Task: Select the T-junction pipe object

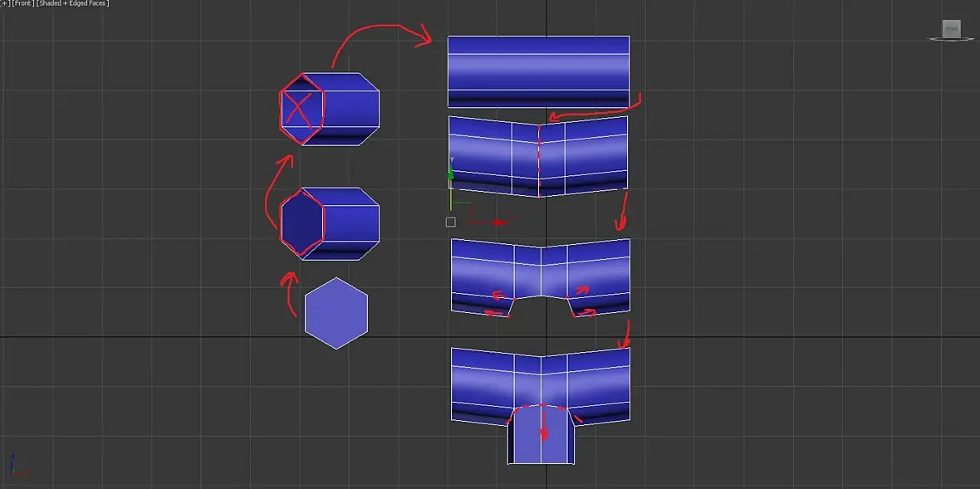Action: [x=541, y=404]
